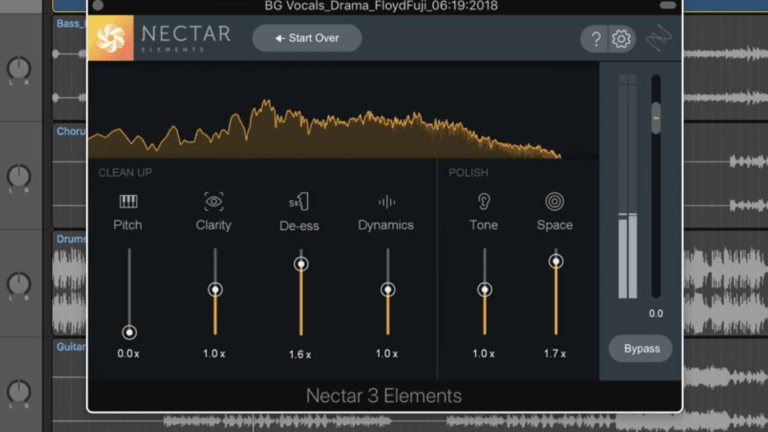Click the Space concentric-circles icon
The image size is (768, 432).
pos(554,201)
